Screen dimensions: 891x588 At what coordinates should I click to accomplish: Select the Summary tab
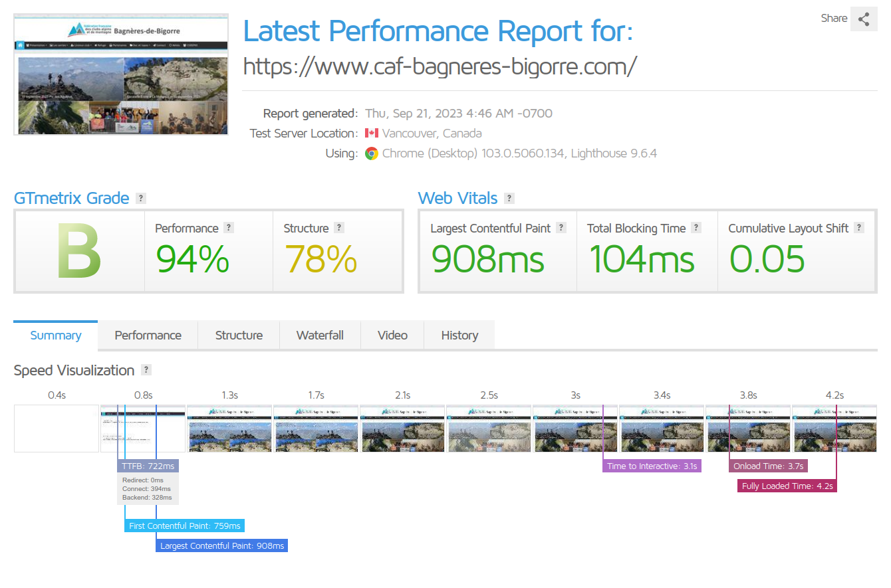coord(56,336)
